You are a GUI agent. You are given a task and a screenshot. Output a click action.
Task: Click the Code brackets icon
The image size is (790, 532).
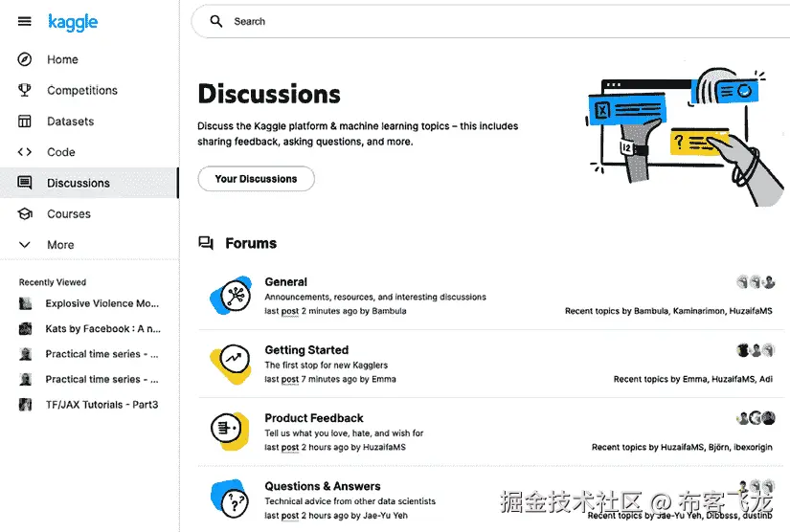pos(25,152)
